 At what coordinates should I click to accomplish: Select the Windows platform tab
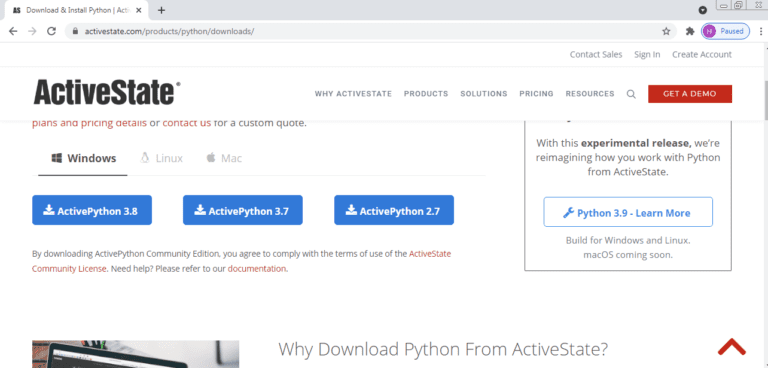coord(83,158)
